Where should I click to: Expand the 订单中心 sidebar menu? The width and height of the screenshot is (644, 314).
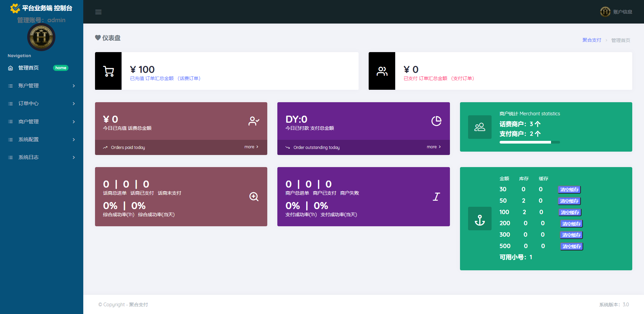coord(41,104)
